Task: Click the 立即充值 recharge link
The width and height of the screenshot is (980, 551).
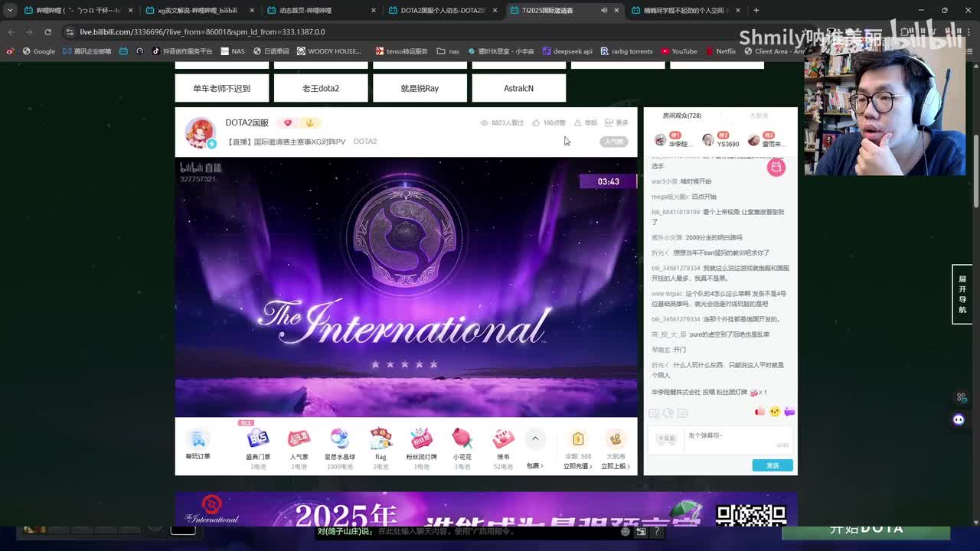Action: [x=577, y=466]
